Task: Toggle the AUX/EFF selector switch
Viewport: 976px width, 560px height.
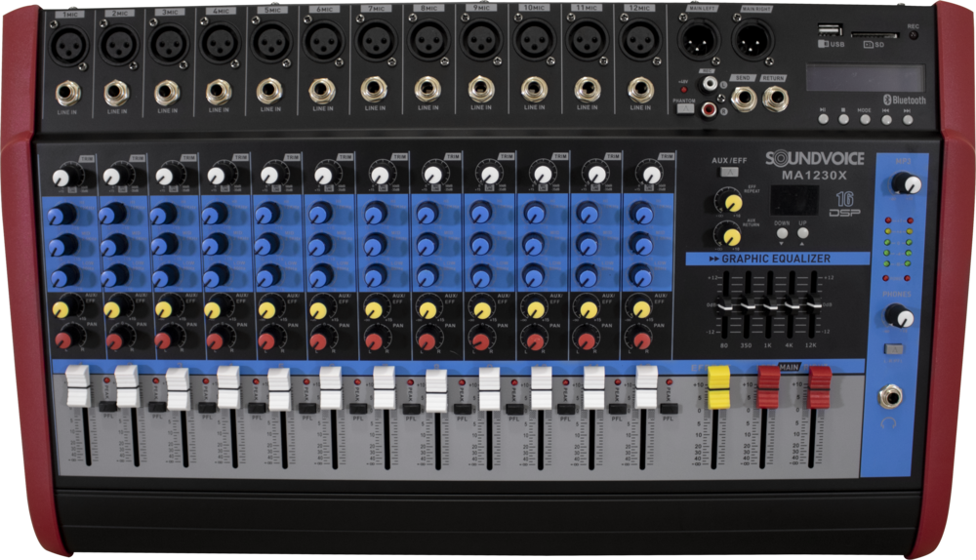Action: click(x=729, y=172)
